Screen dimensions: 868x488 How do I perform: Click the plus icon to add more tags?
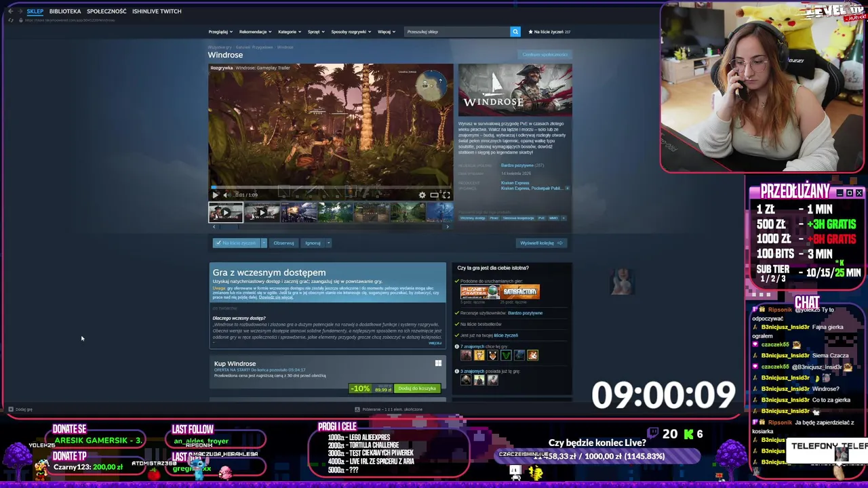coord(564,218)
